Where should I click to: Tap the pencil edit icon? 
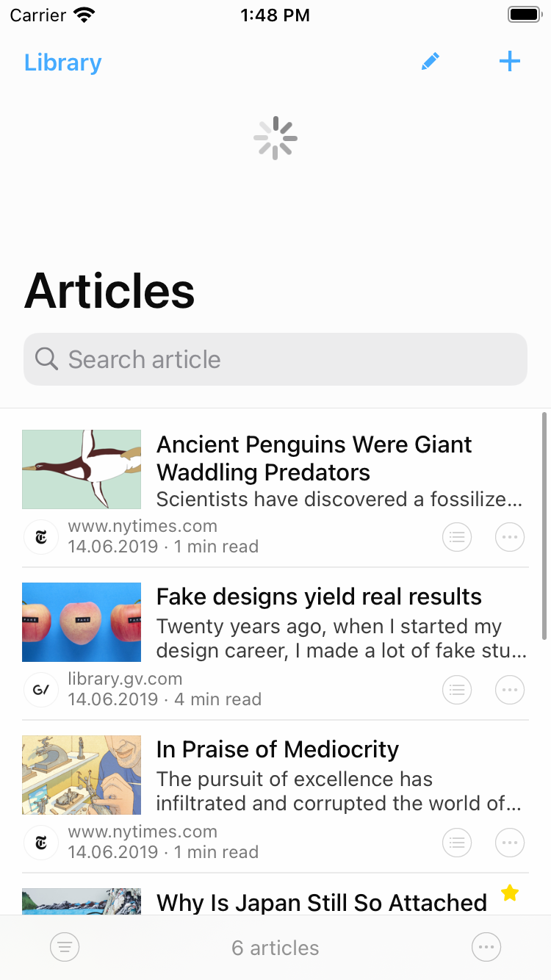(x=431, y=62)
